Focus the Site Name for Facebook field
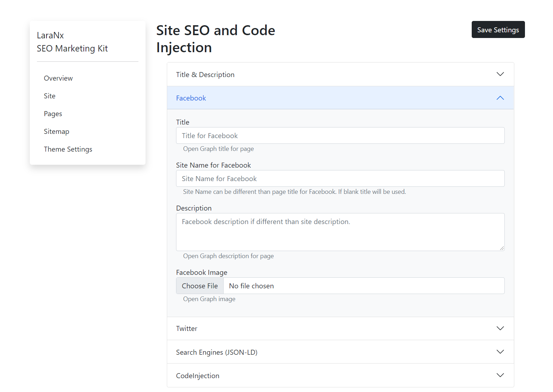The width and height of the screenshot is (553, 392). click(340, 178)
